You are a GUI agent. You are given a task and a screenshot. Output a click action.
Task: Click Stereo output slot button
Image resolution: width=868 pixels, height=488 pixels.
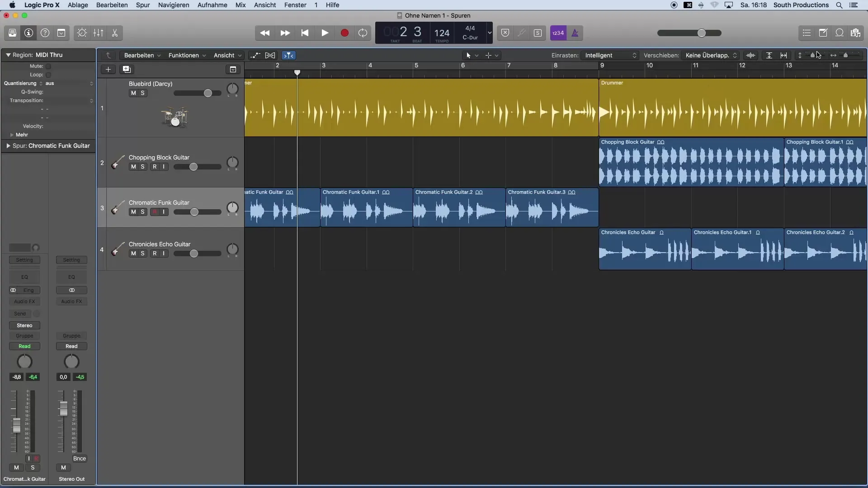24,325
